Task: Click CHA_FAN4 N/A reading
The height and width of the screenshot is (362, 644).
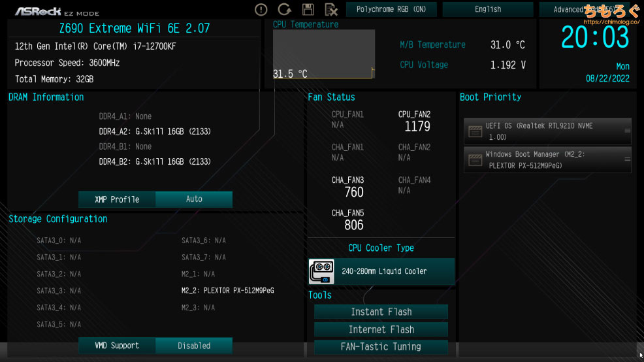Action: (x=404, y=191)
